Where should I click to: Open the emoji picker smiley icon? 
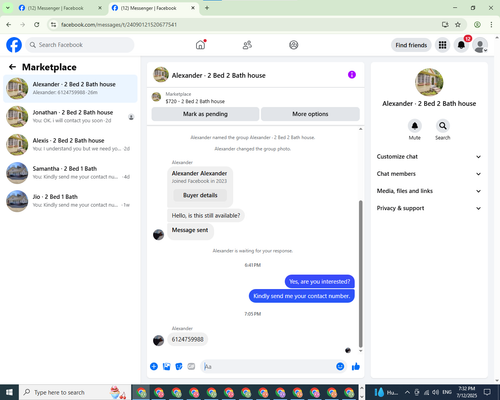click(340, 367)
